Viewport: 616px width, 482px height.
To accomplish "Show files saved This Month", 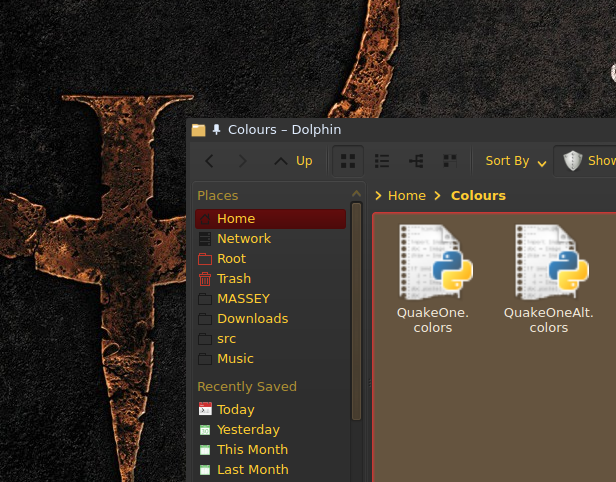I will click(x=270, y=450).
